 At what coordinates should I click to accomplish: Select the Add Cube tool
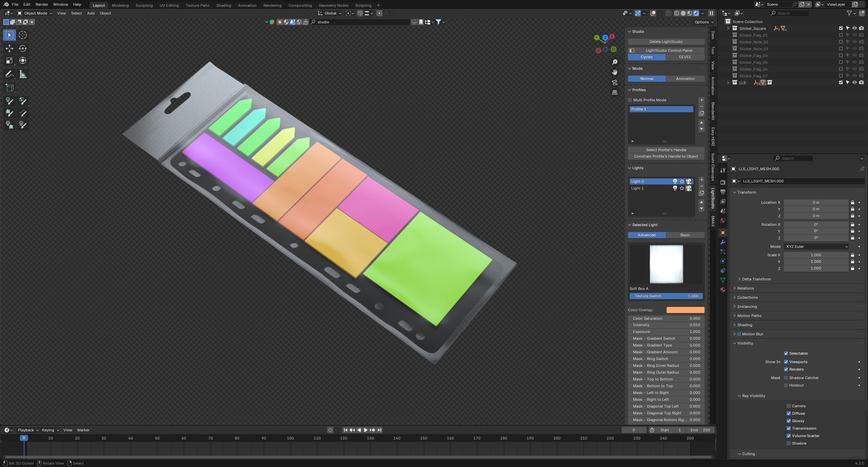9,88
